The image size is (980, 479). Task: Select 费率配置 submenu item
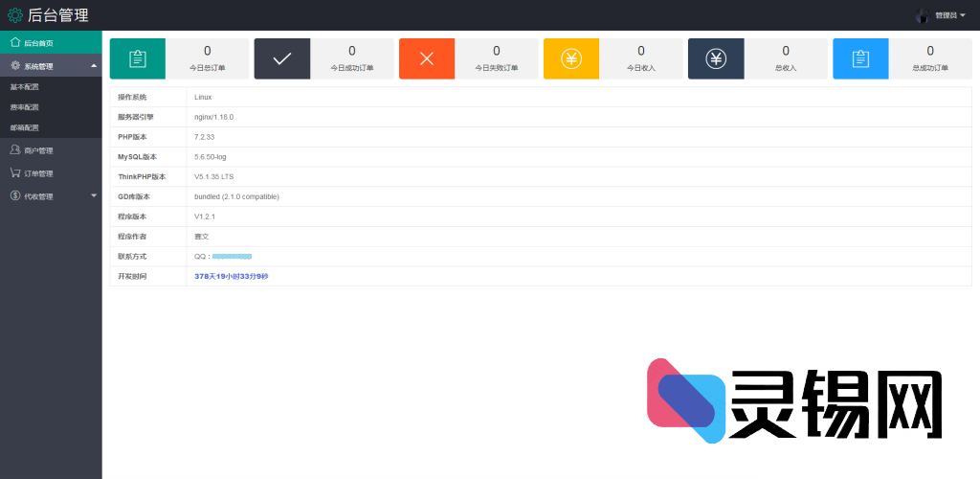click(25, 107)
